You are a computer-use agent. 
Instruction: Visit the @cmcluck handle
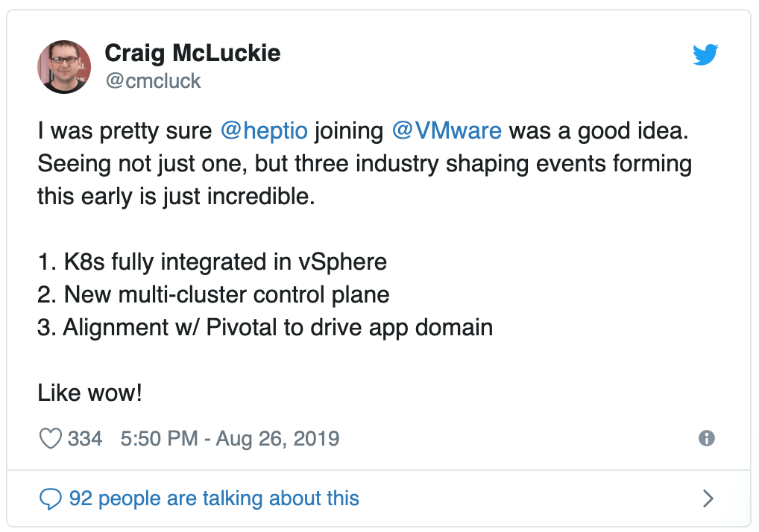tap(153, 80)
